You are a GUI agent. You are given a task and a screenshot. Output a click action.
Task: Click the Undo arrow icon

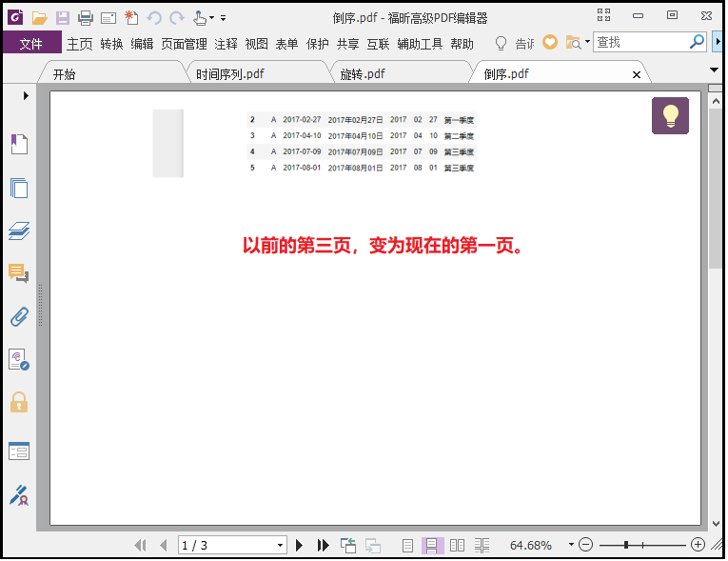tap(154, 18)
